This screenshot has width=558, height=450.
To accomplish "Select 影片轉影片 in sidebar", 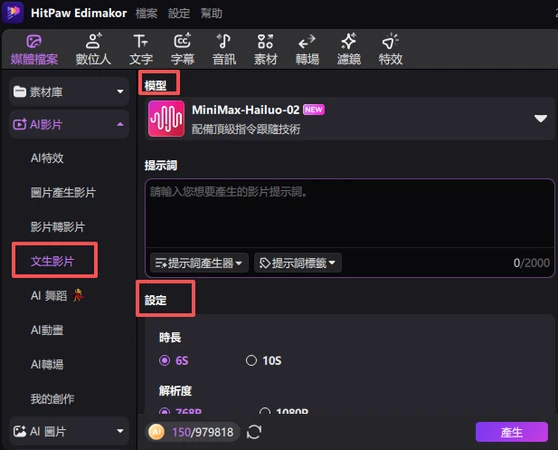I will (58, 227).
